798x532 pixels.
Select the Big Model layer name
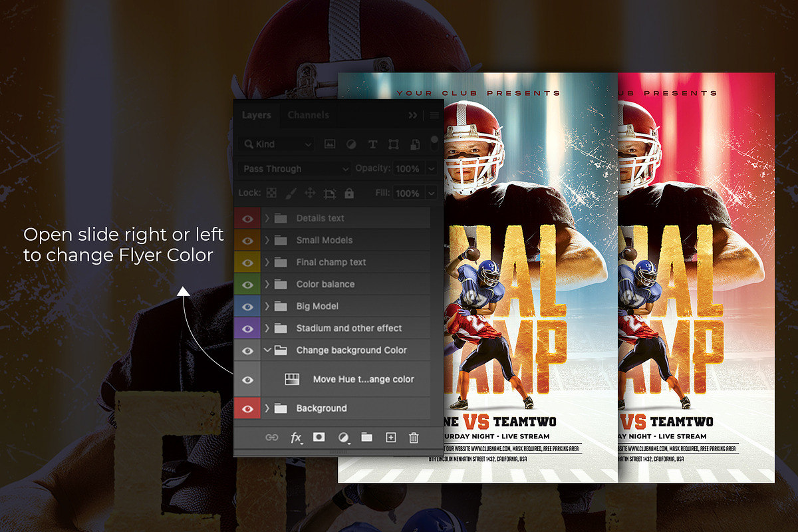tap(317, 306)
